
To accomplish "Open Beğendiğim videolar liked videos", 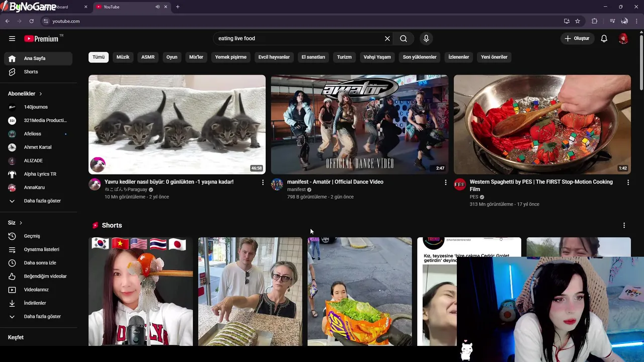I will click(x=38, y=277).
